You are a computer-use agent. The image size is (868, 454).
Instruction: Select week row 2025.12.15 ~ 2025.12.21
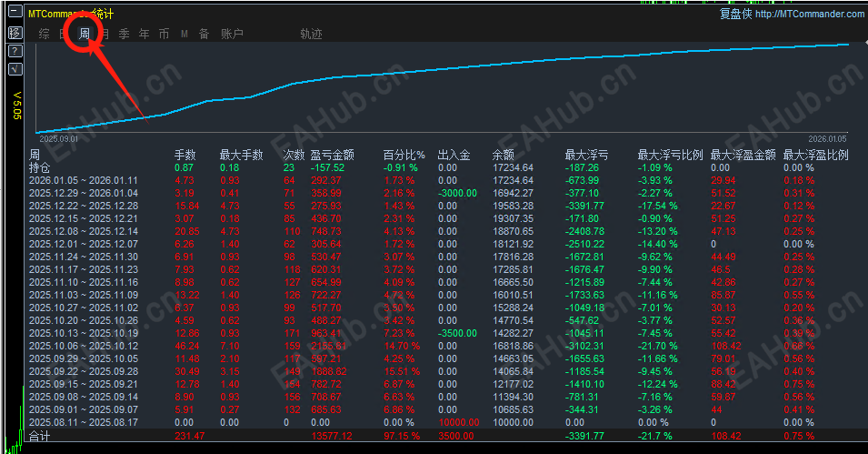pos(84,218)
